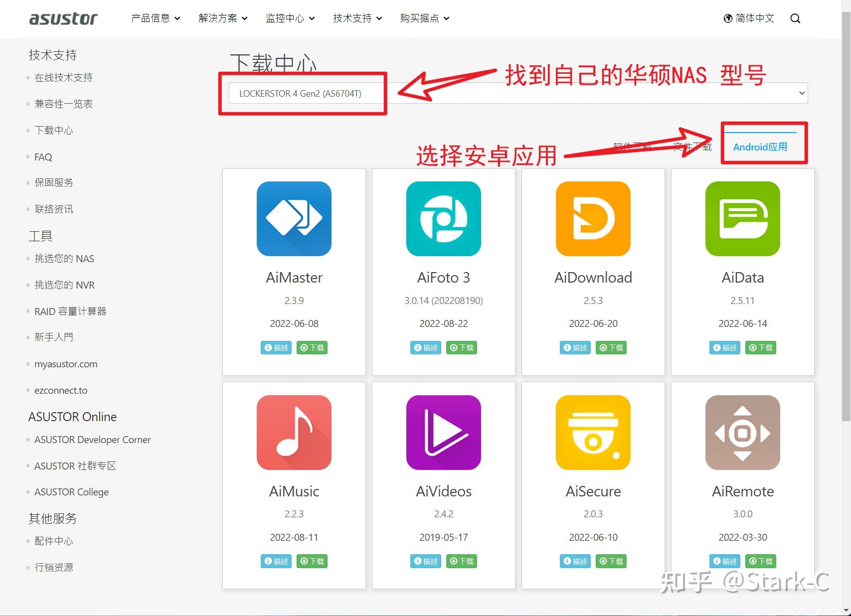Click the AiFoto 3 app icon
Screen dimensions: 851x616
pyautogui.click(x=444, y=219)
